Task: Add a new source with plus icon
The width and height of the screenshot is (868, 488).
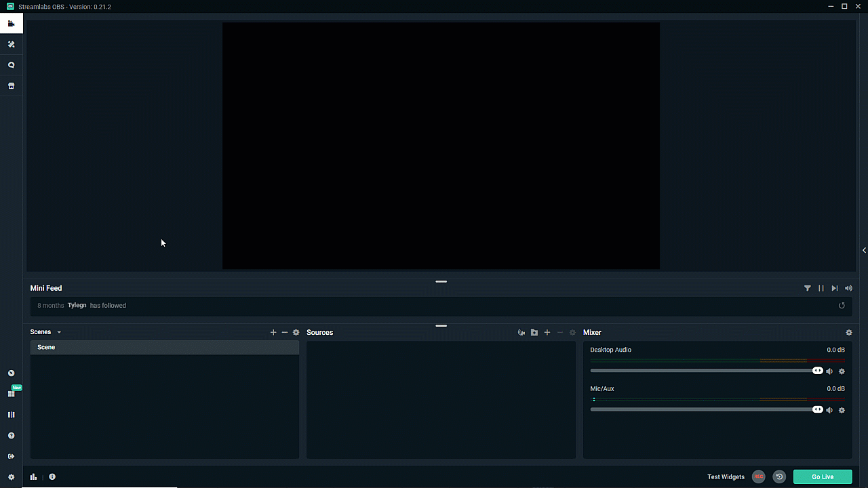Action: [547, 333]
